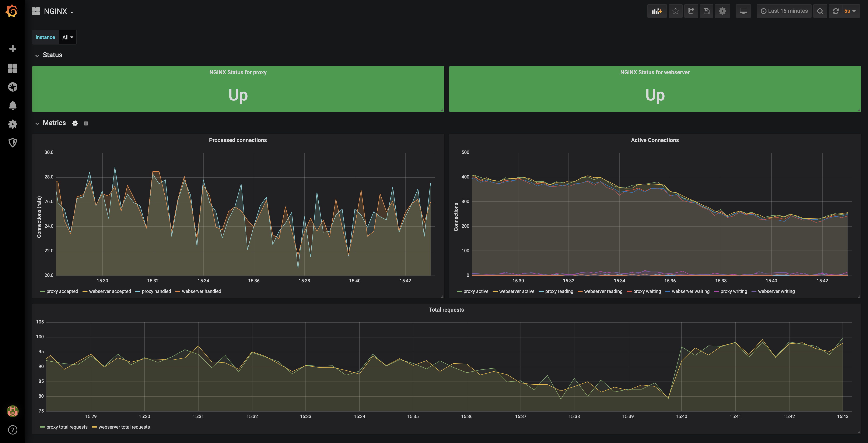Delete Metrics row with trash icon
This screenshot has width=868, height=443.
click(x=86, y=123)
